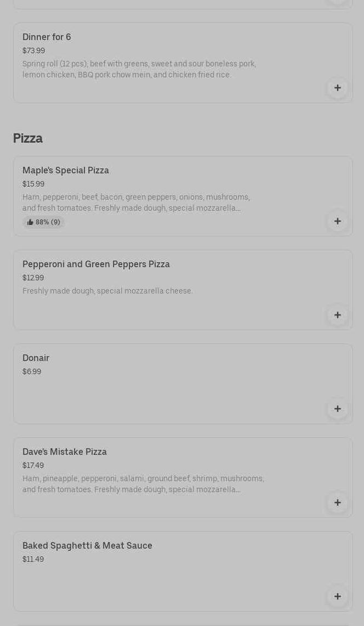Add Donair using its plus icon
Screen dimensions: 364x626
coord(337,409)
